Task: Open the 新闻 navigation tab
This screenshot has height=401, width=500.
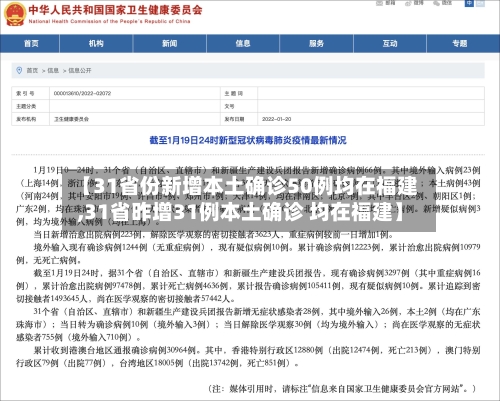Action: pos(170,43)
